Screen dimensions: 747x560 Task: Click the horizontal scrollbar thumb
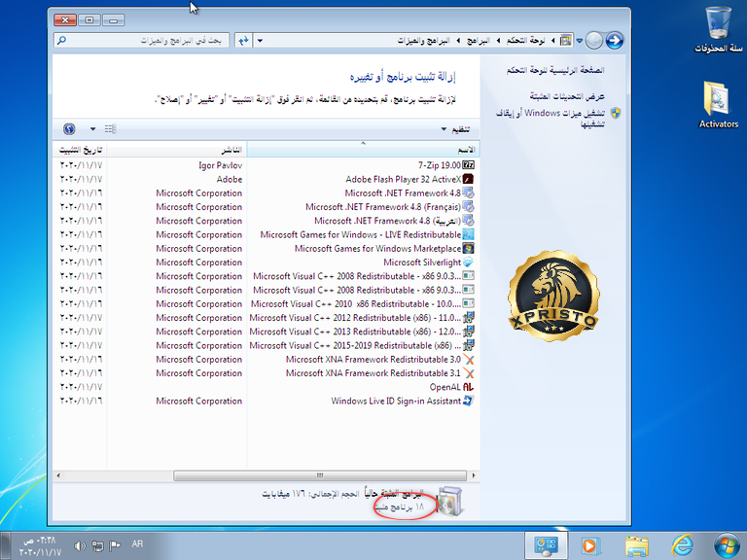(x=320, y=475)
